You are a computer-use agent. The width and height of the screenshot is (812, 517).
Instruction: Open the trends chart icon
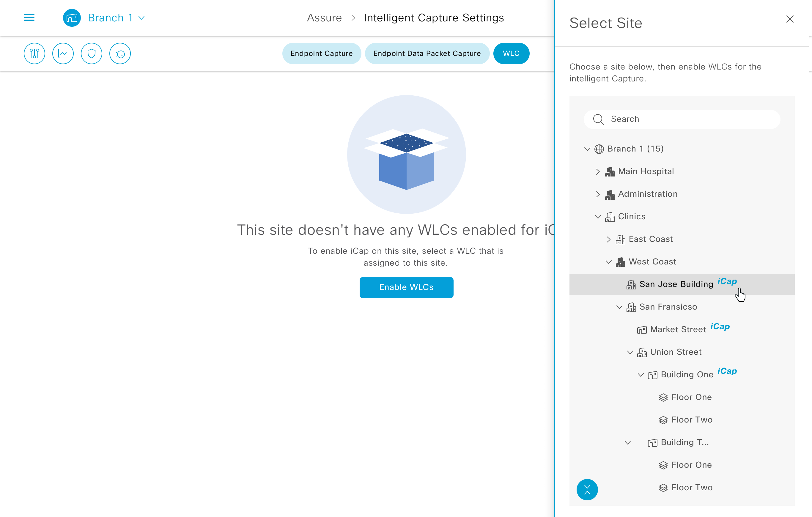tap(63, 53)
